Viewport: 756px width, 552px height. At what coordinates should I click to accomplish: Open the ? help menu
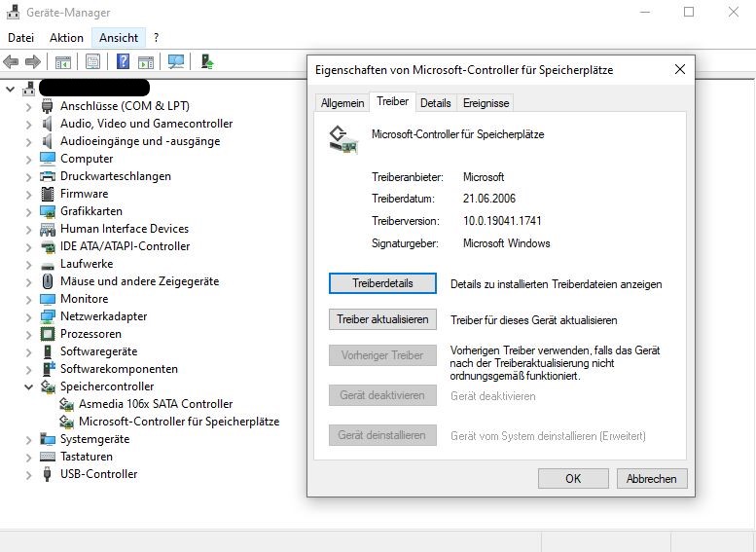(157, 38)
